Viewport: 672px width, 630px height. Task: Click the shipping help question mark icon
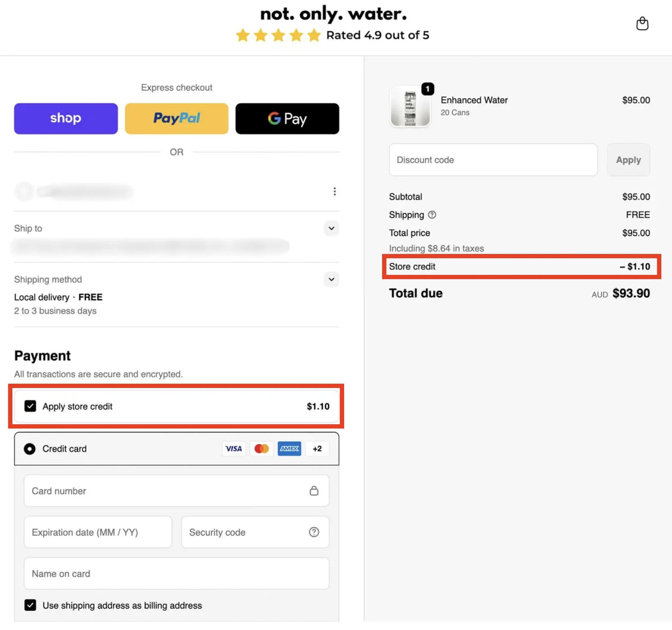[x=432, y=215]
